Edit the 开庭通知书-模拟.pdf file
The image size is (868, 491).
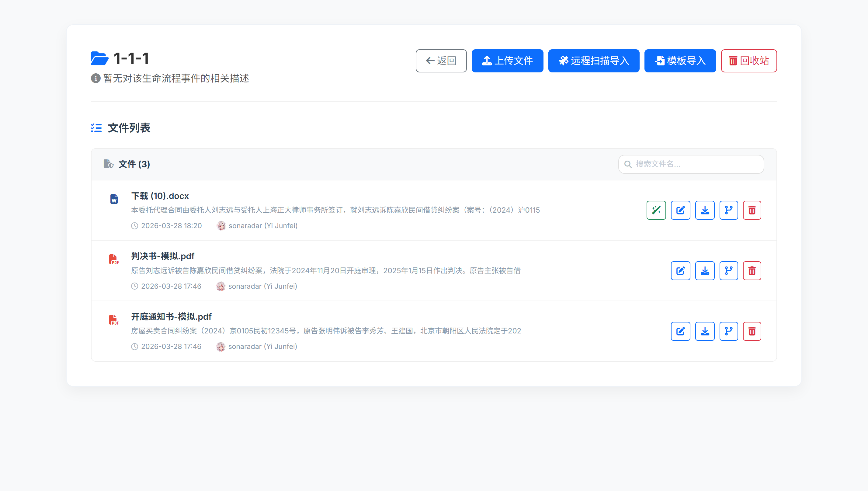point(680,331)
